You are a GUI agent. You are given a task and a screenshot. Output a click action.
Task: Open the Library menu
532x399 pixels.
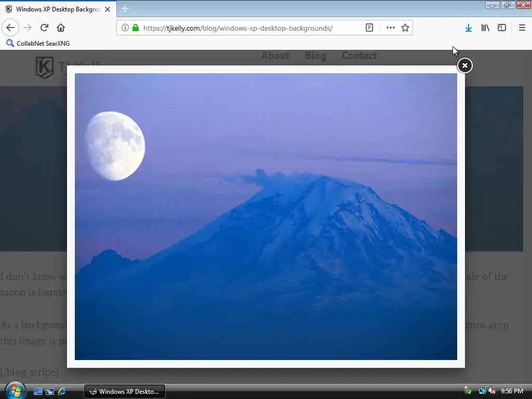pyautogui.click(x=485, y=28)
